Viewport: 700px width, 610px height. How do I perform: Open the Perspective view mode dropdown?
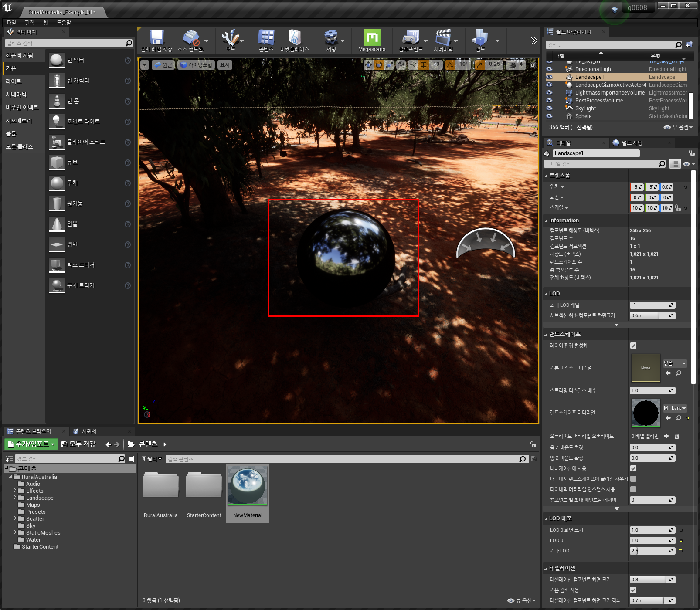(x=163, y=65)
